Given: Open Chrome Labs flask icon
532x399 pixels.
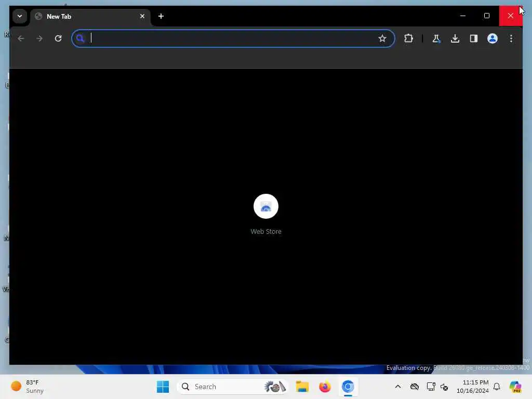Looking at the screenshot, I should pos(436,38).
